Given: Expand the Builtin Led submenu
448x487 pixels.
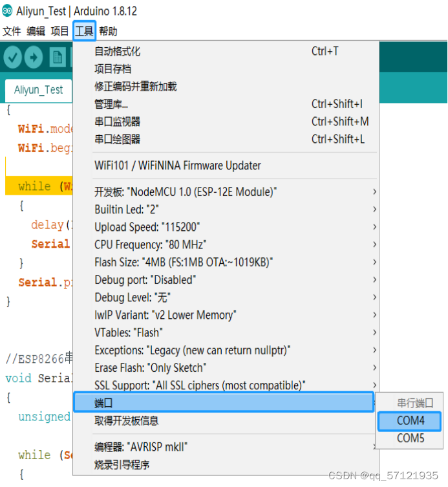Looking at the screenshot, I should coord(226,210).
